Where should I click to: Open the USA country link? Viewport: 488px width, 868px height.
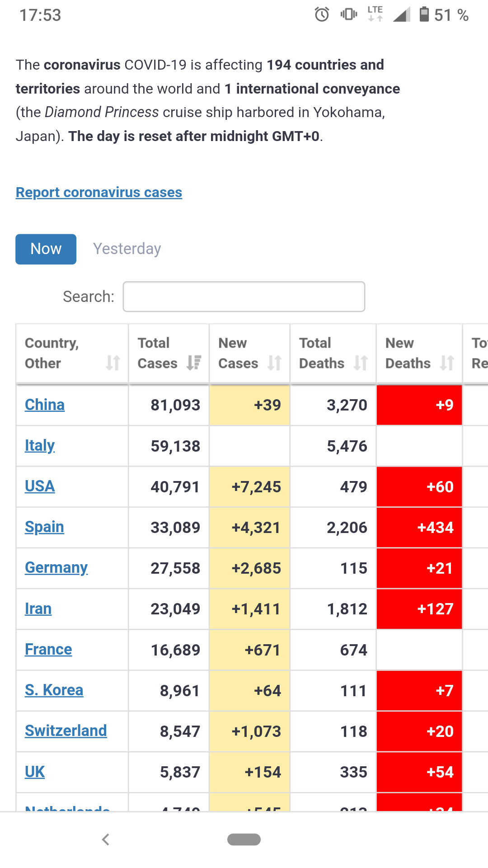tap(40, 486)
